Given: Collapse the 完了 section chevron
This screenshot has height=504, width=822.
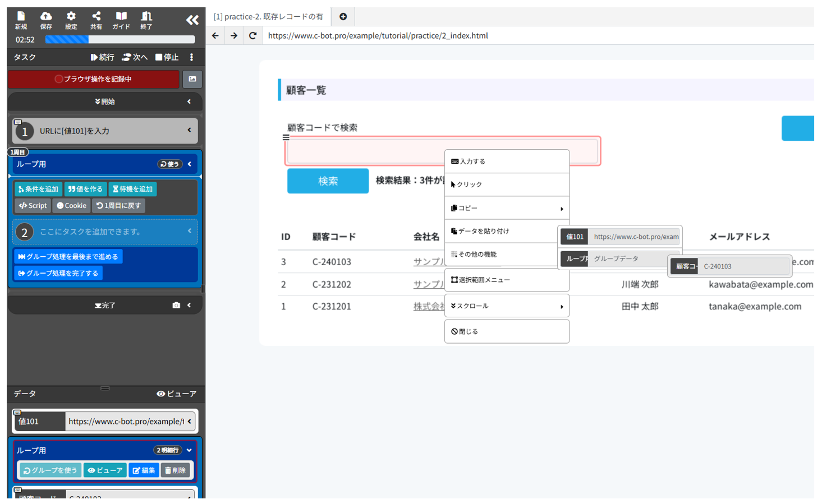Looking at the screenshot, I should coord(189,306).
